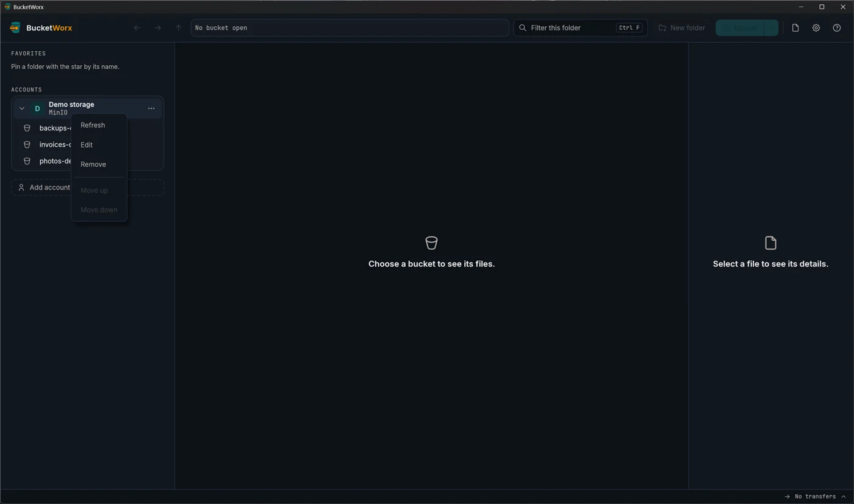
Task: Click the Upload button
Action: (x=740, y=28)
